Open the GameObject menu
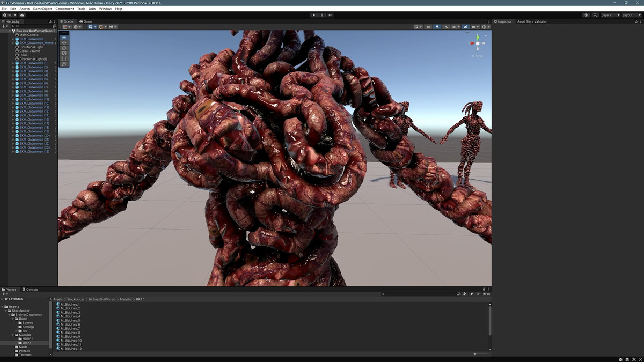Viewport: 644px width, 362px height. click(x=42, y=9)
